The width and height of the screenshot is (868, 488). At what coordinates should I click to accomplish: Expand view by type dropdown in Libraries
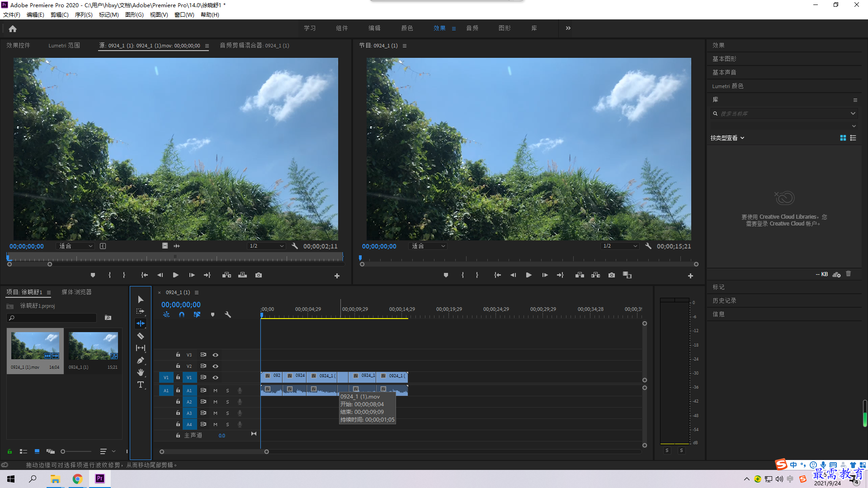click(727, 138)
